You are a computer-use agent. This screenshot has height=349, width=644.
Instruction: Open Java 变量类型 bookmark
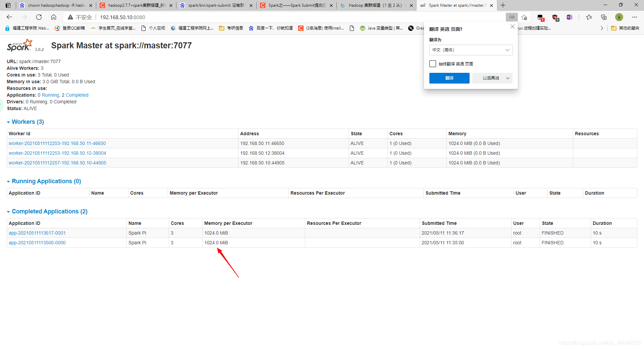[x=381, y=28]
